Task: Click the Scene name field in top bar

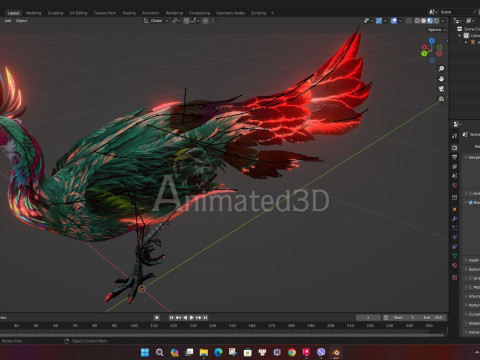Action: click(455, 12)
